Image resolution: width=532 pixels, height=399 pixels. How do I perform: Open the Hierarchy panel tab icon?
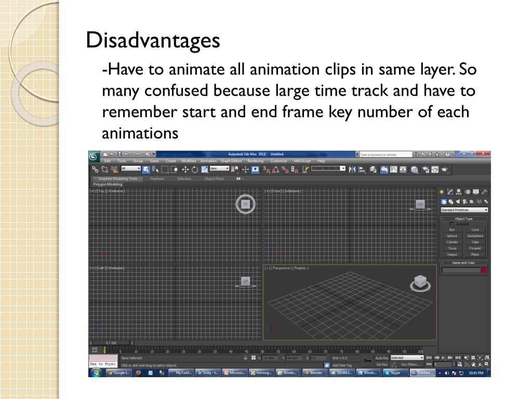(459, 192)
